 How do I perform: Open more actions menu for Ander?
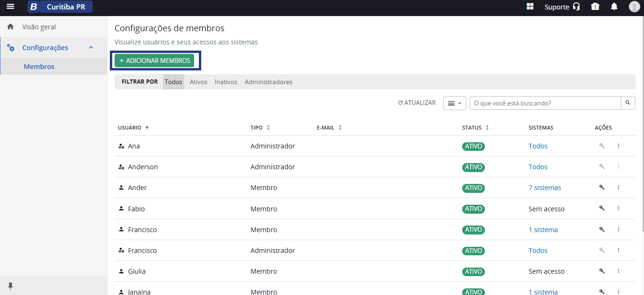(x=618, y=188)
